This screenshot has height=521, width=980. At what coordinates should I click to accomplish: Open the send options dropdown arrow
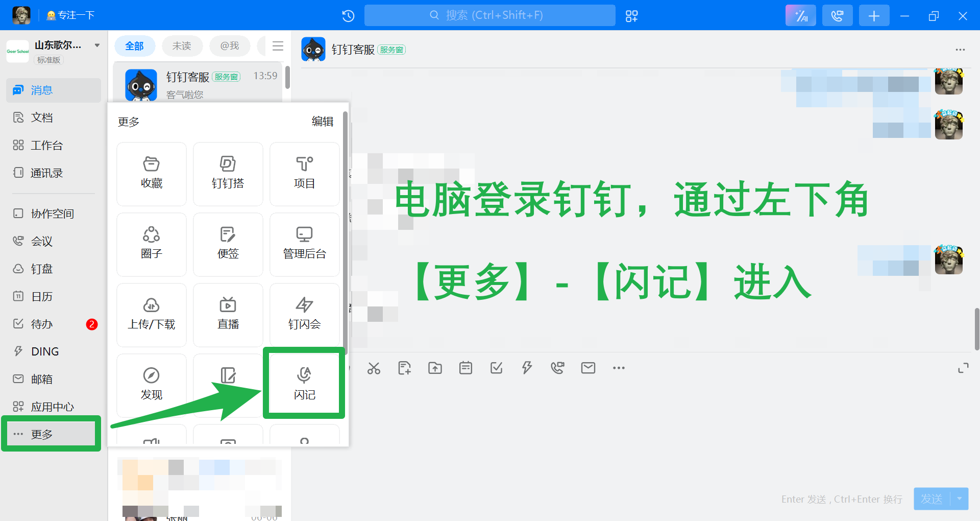[x=960, y=499]
